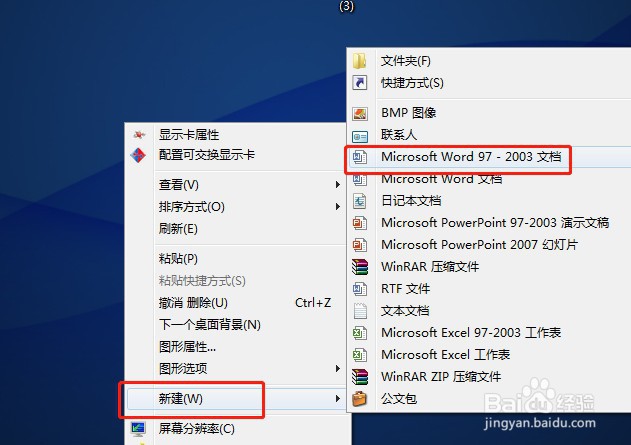Click the PowerPoint 97-2003 演示文稿 icon

(359, 223)
